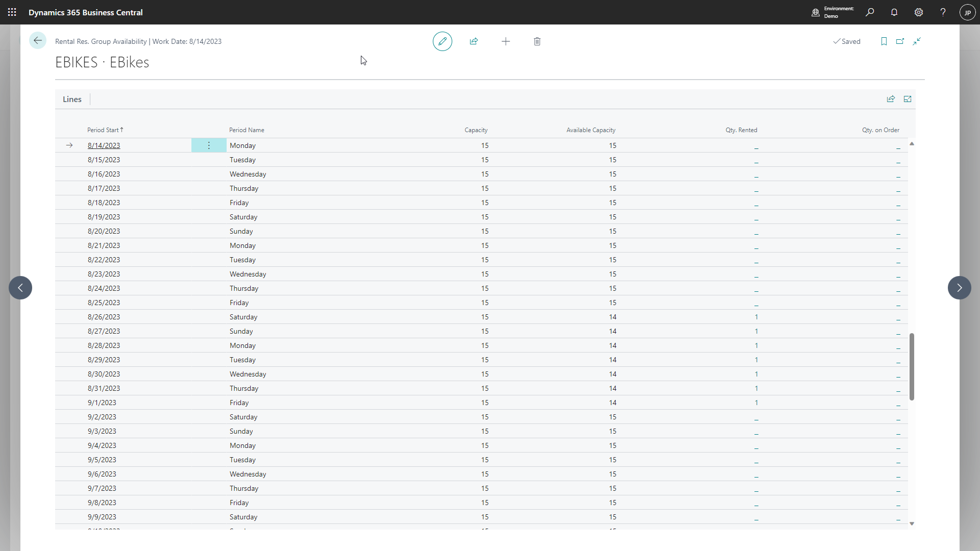Click available capacity 14 for 8/26/2023

coord(612,317)
